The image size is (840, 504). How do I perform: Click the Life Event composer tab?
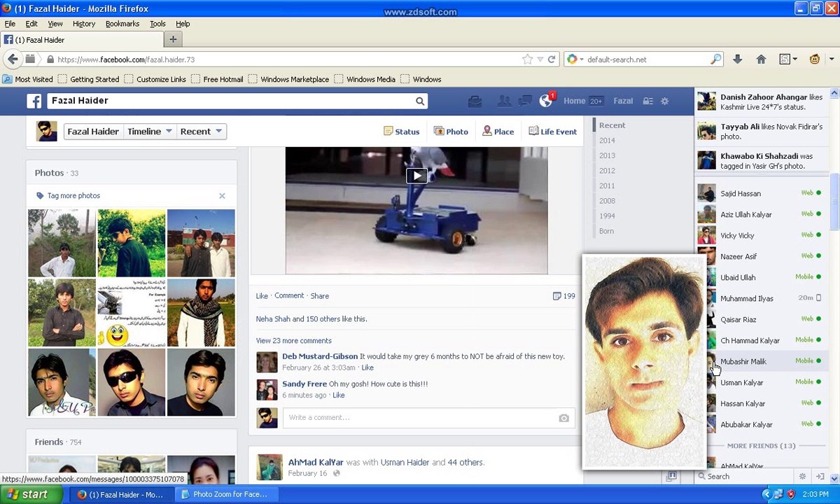[553, 132]
